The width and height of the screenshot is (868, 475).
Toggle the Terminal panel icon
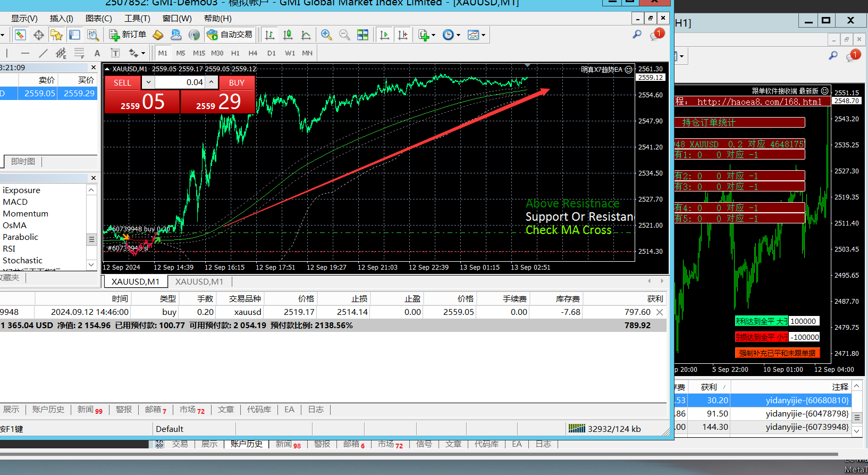click(x=74, y=35)
